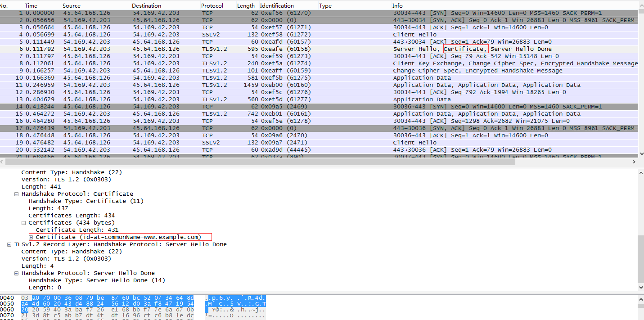Select packet 6 Server Hello, Certificate row
644x320 pixels.
coord(319,49)
